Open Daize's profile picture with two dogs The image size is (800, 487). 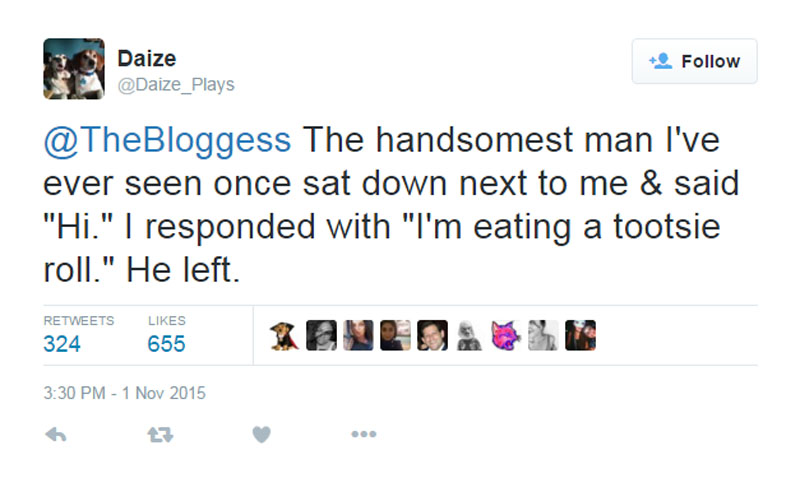coord(74,69)
